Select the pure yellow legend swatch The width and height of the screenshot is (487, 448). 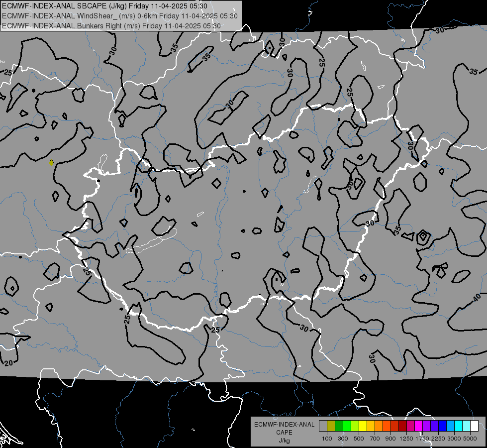[x=363, y=426]
